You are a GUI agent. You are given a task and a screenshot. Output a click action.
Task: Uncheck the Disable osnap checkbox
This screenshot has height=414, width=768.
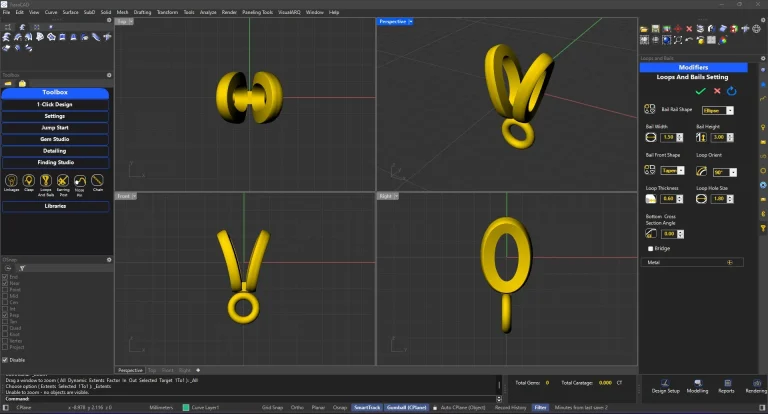click(5, 360)
